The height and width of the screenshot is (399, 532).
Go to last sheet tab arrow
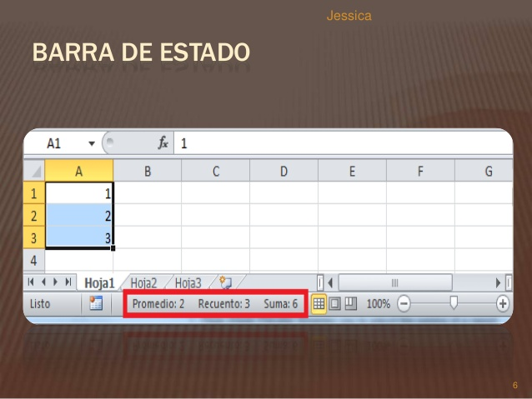[68, 282]
